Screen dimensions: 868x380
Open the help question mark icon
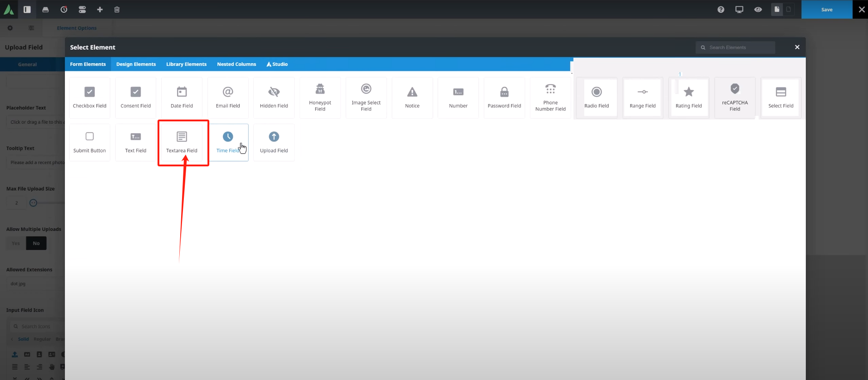[720, 10]
